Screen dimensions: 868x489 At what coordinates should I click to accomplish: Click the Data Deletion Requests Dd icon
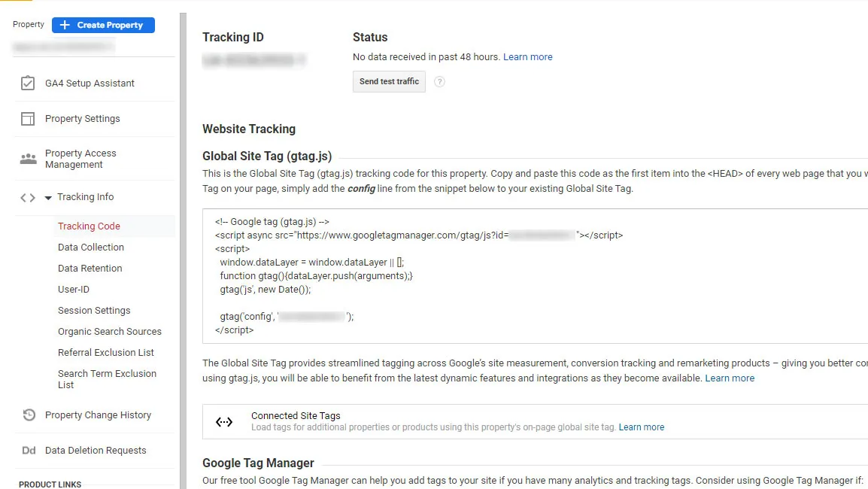pyautogui.click(x=29, y=450)
